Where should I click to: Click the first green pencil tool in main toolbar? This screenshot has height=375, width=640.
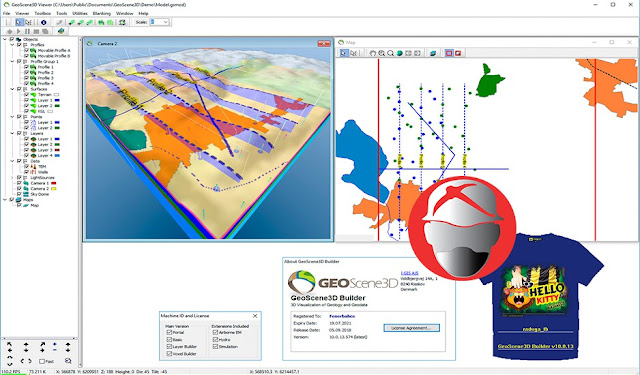71,22
